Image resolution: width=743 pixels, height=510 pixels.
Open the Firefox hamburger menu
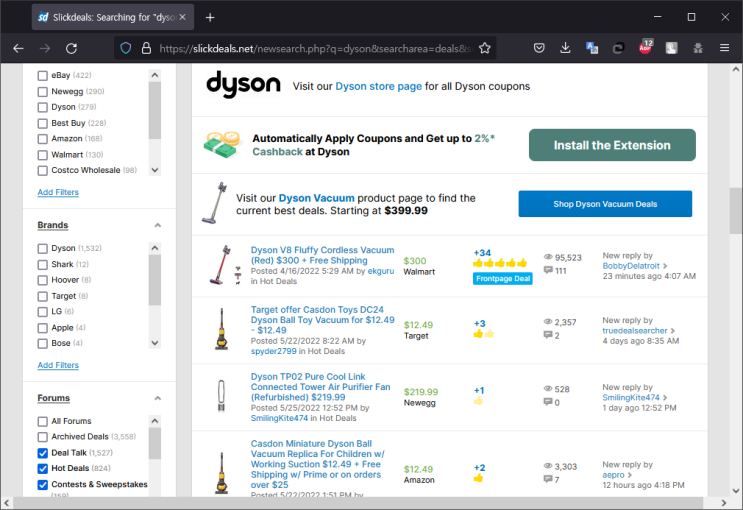(x=724, y=48)
